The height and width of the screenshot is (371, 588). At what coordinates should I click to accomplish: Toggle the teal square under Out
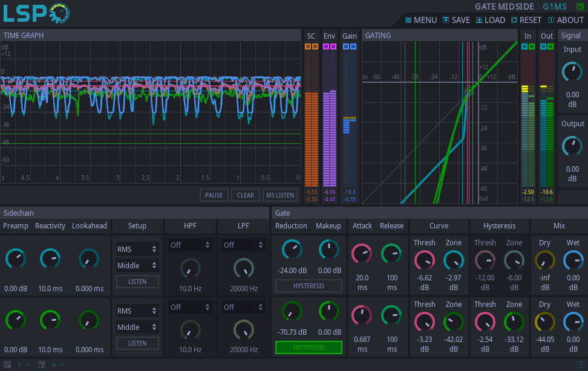[x=543, y=47]
